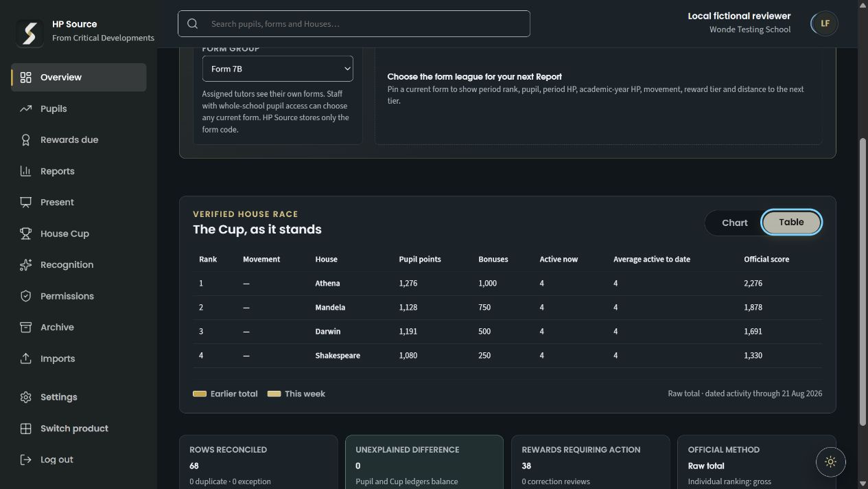
Task: Open Settings label in sidebar
Action: (x=59, y=397)
